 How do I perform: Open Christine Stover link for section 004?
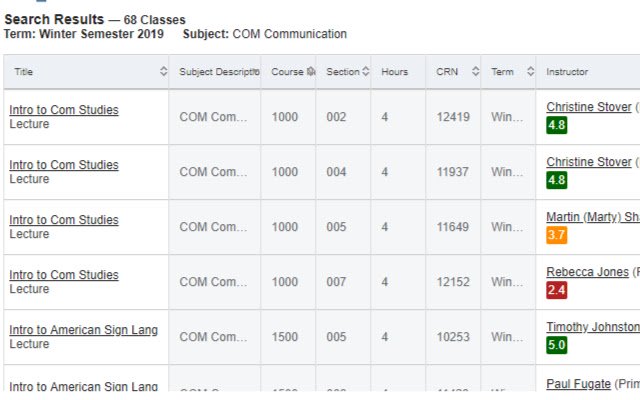pos(589,162)
